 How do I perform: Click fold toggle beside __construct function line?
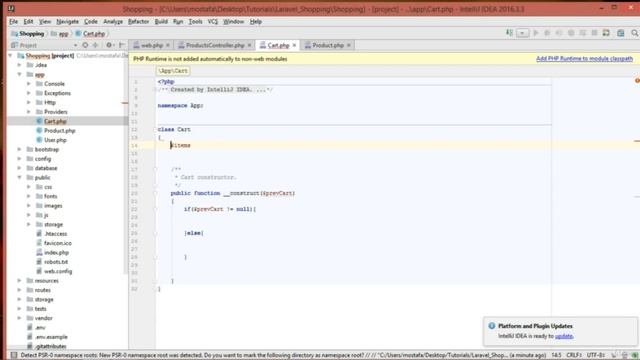click(155, 193)
